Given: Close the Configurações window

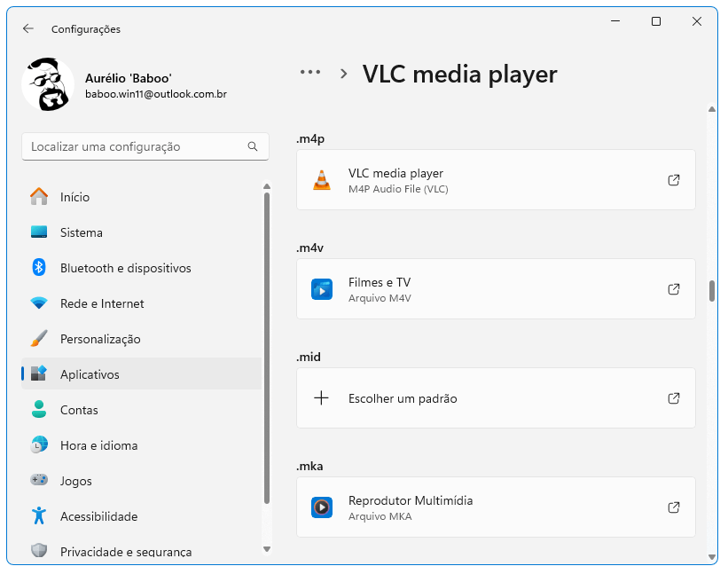Looking at the screenshot, I should pos(696,21).
